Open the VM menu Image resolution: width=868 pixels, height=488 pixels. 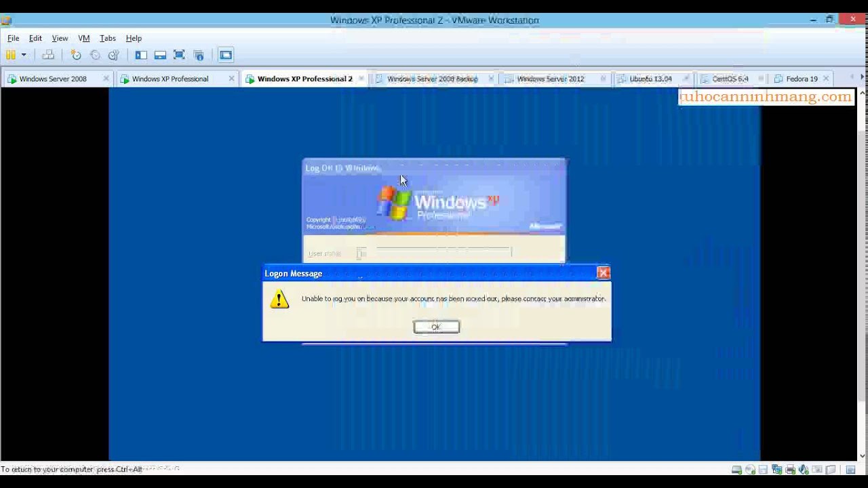click(84, 38)
